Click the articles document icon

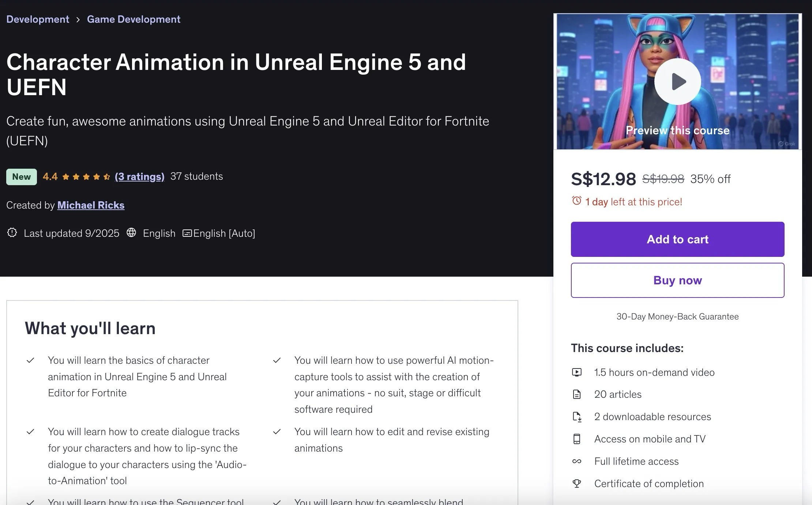pos(577,394)
